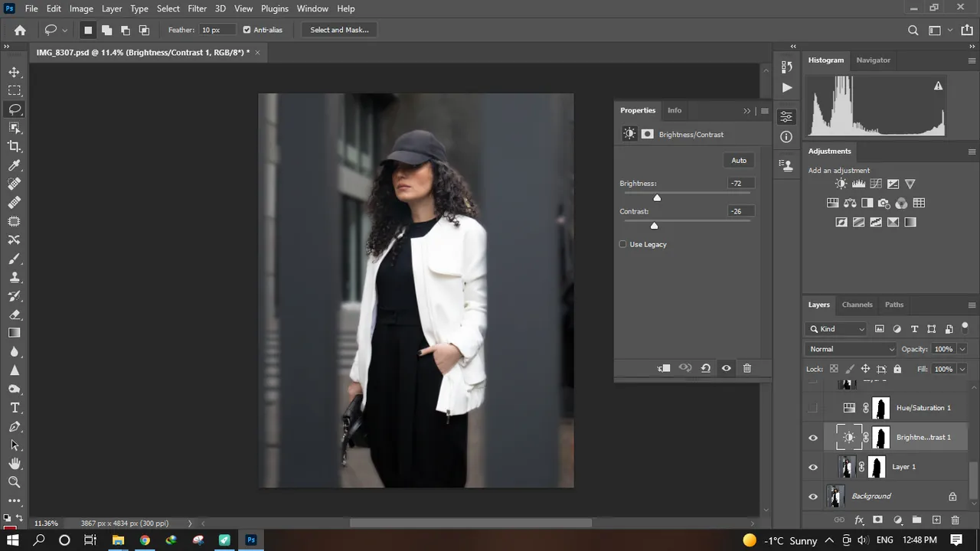Collapse the Properties panel with double arrows
Image resolution: width=980 pixels, height=551 pixels.
click(x=747, y=111)
